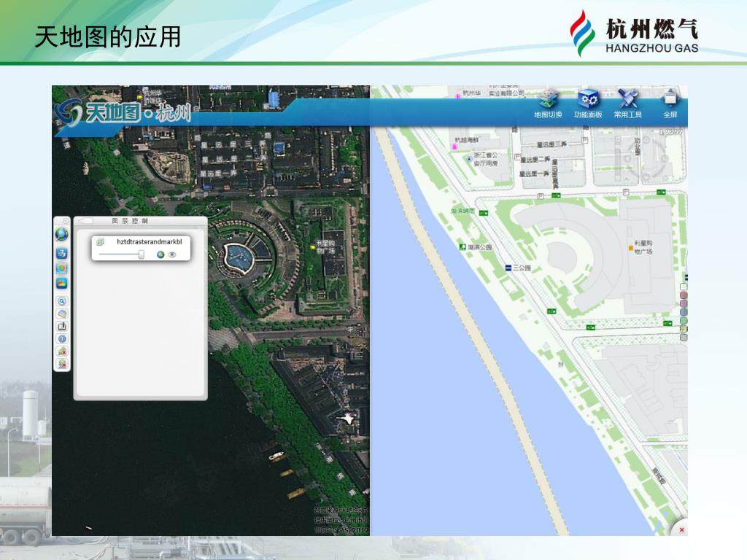Select the yellow swatch on map right edge
Screen dimensions: 747x560
[x=684, y=329]
